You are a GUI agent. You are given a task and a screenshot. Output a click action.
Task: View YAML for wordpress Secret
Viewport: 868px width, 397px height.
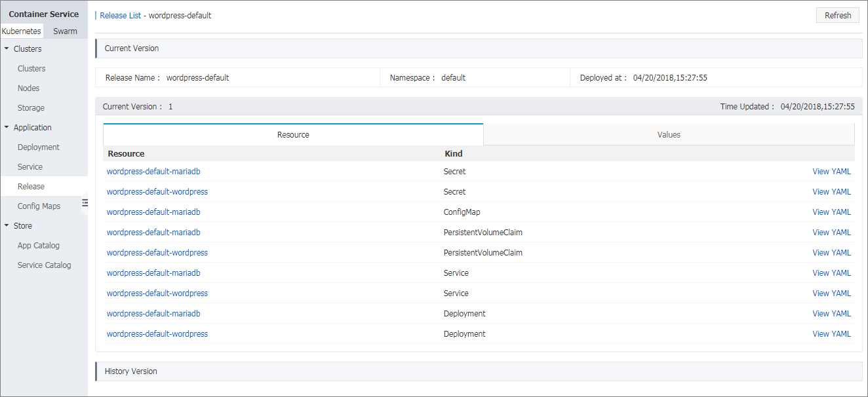click(x=831, y=191)
